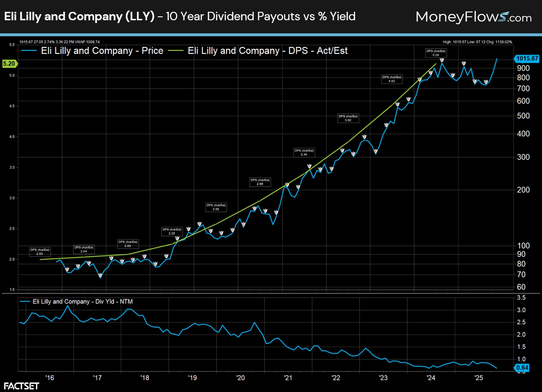542x392 pixels.
Task: Click the dividend marker near the 2020 peak
Action: coord(254,208)
